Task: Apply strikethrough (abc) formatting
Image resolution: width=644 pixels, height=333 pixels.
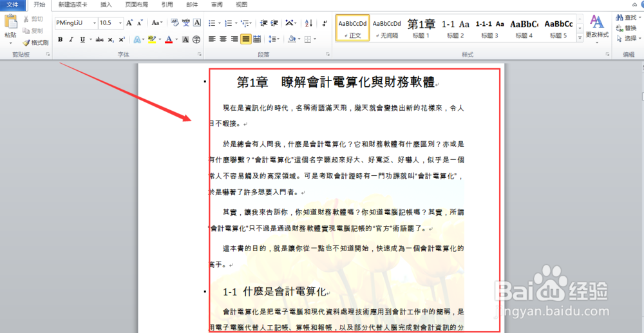Action: coord(99,40)
